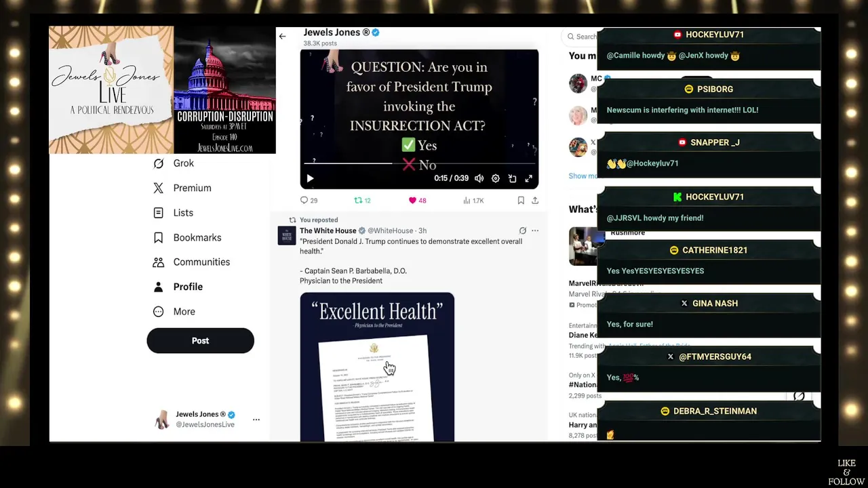Open The White House profile link
This screenshot has width=868, height=488.
pos(328,231)
